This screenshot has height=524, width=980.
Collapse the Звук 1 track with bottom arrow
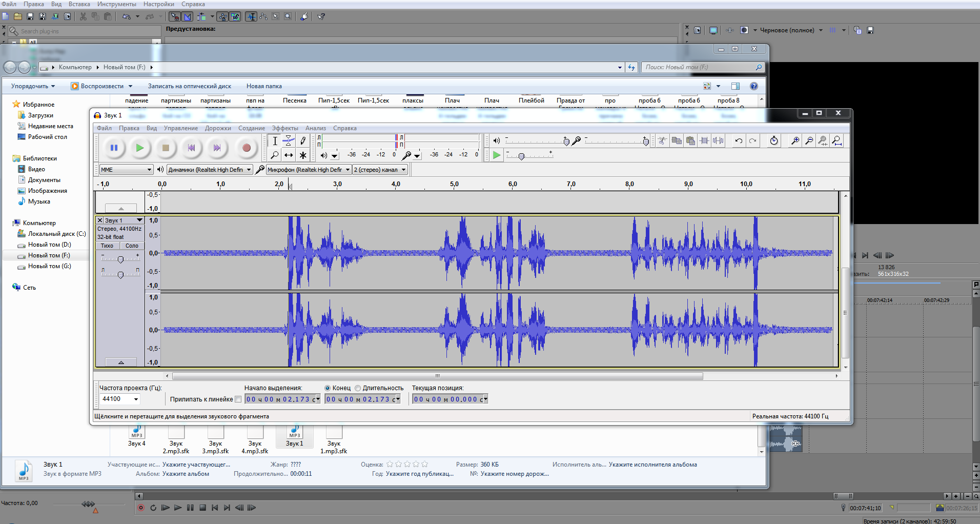[x=121, y=362]
